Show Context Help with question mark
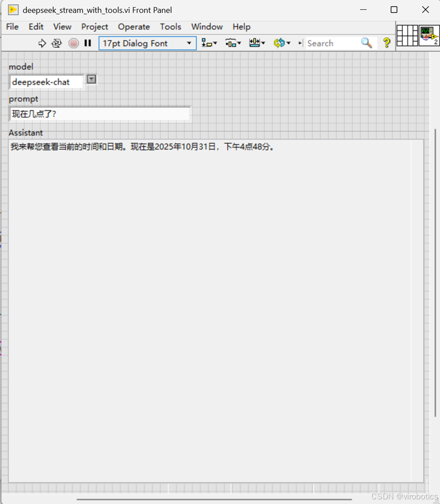 coord(387,43)
